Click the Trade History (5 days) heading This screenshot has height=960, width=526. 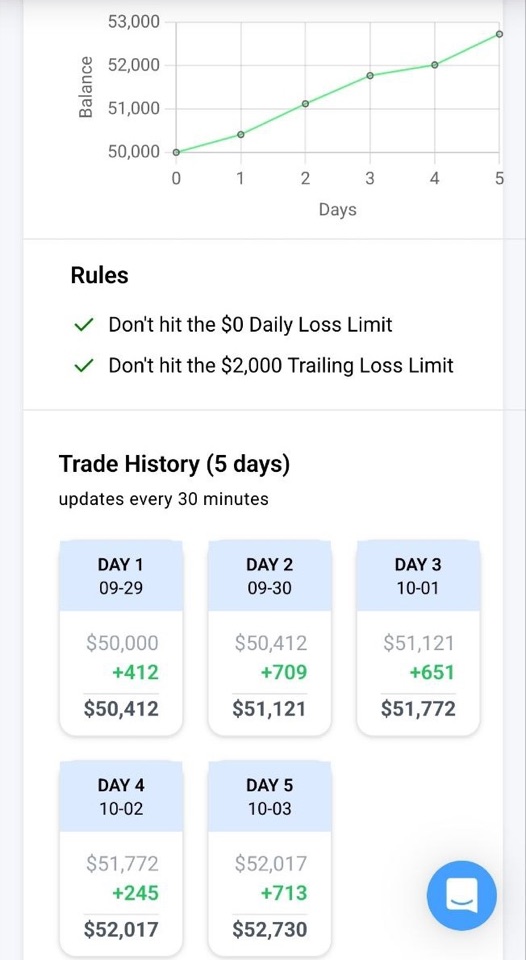click(x=174, y=465)
